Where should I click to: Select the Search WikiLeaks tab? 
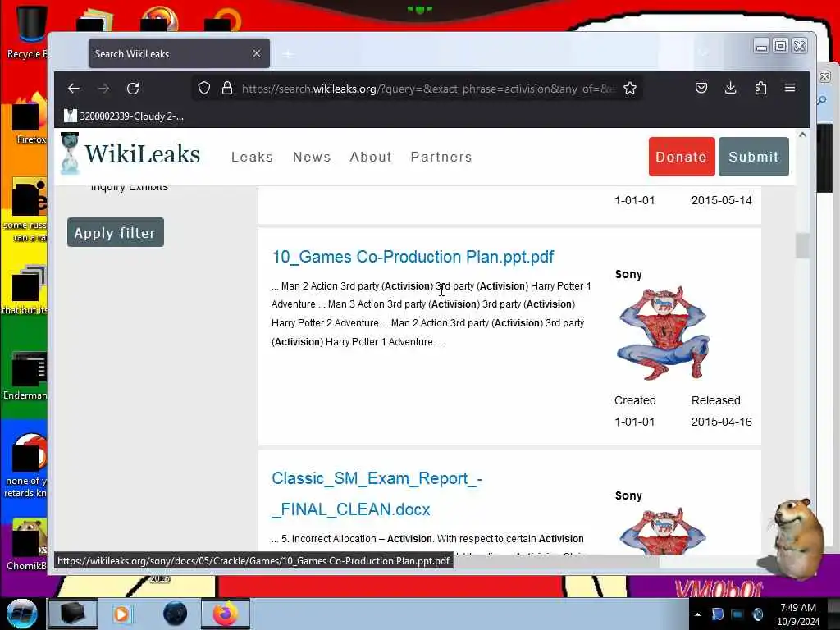click(x=179, y=53)
